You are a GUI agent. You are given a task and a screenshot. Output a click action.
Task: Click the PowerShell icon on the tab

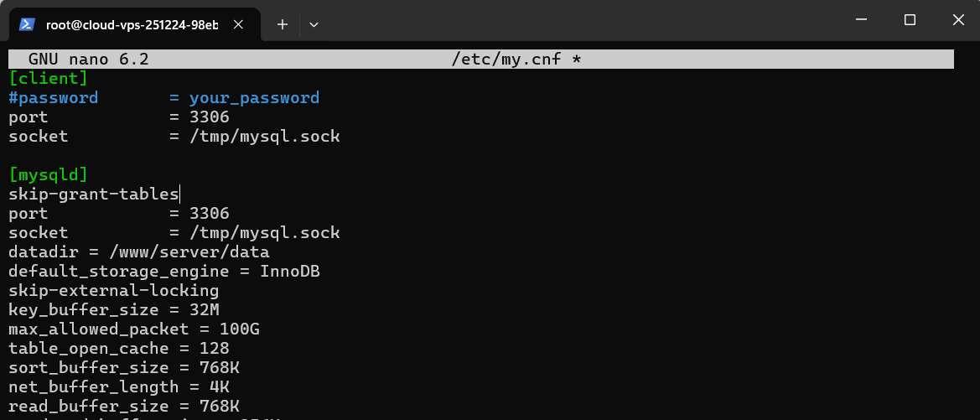[27, 24]
